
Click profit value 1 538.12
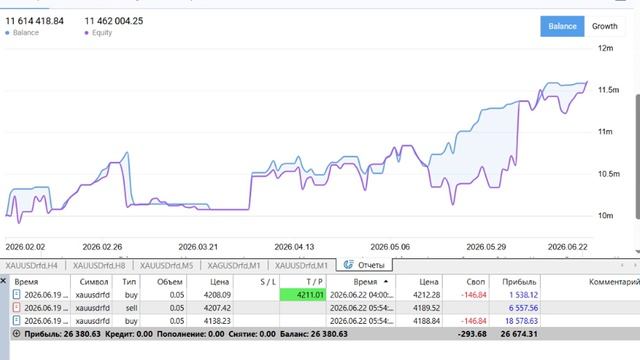(x=523, y=295)
